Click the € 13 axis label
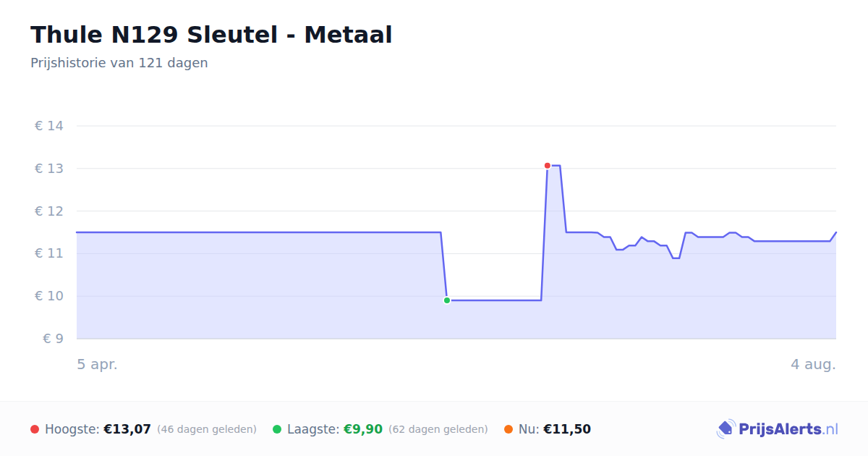868x456 pixels. (x=49, y=169)
